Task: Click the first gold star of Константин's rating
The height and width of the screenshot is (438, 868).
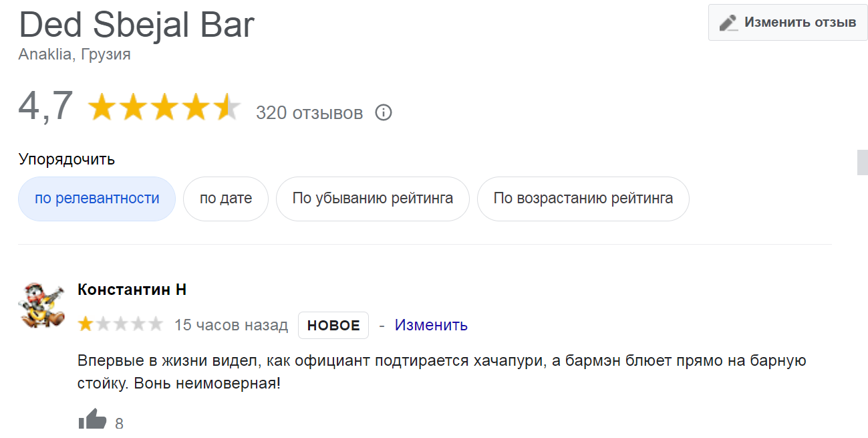Action: 86,325
